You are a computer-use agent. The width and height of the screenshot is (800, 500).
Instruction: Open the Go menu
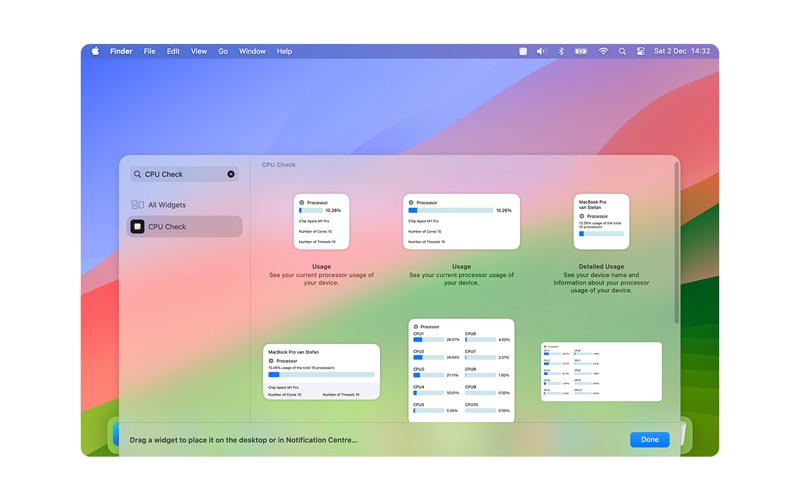point(223,51)
